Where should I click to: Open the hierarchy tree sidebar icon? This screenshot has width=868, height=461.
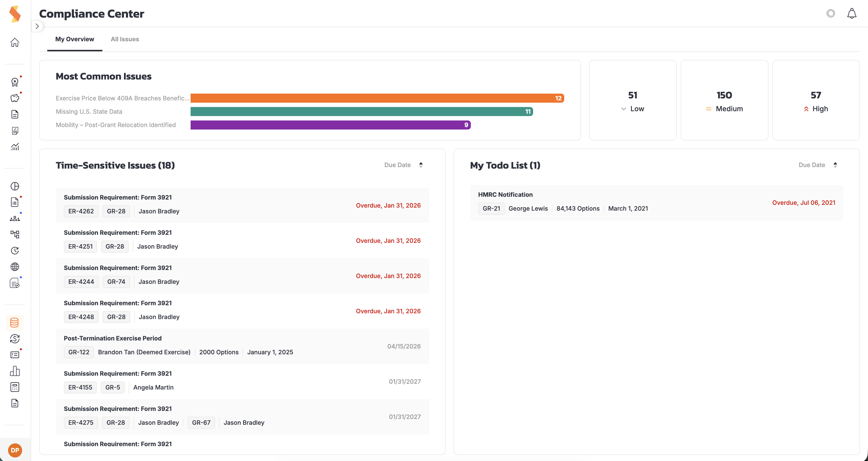pyautogui.click(x=15, y=234)
